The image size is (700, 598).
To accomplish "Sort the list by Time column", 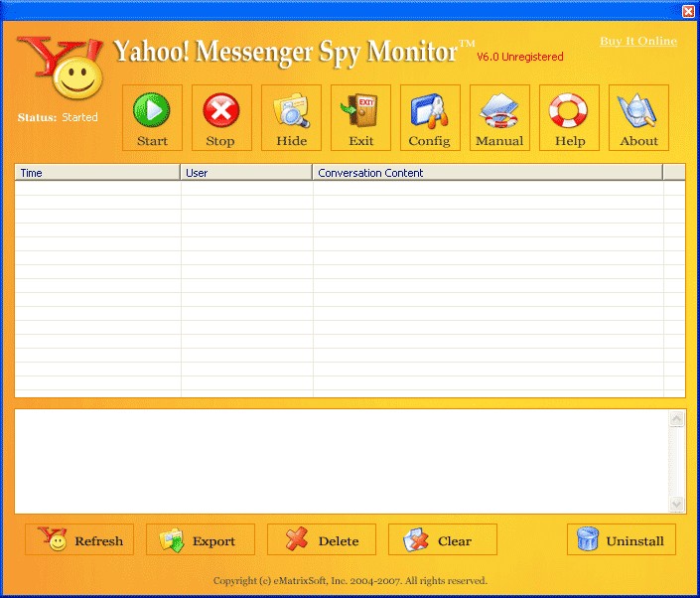I will [97, 173].
